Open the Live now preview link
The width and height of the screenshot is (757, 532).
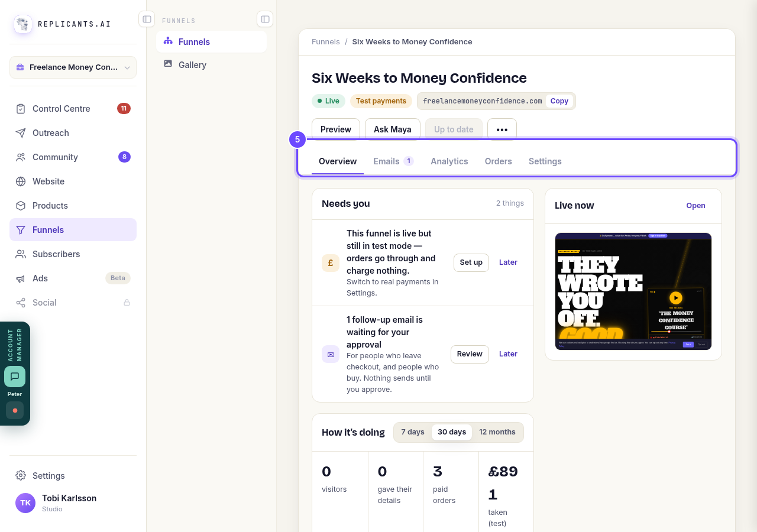click(695, 206)
